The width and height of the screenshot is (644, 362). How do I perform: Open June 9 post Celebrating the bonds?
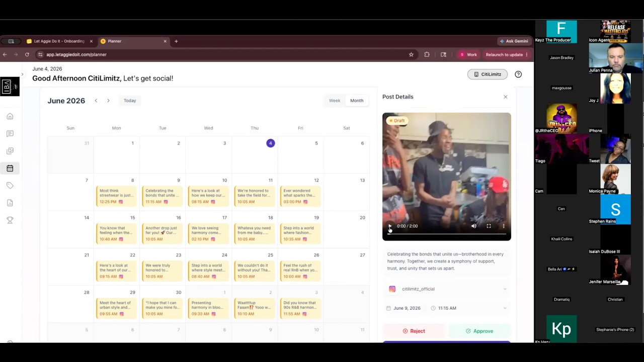click(162, 196)
